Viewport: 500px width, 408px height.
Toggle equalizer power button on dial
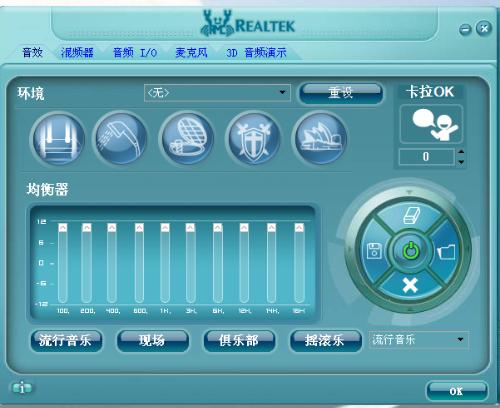coord(411,251)
